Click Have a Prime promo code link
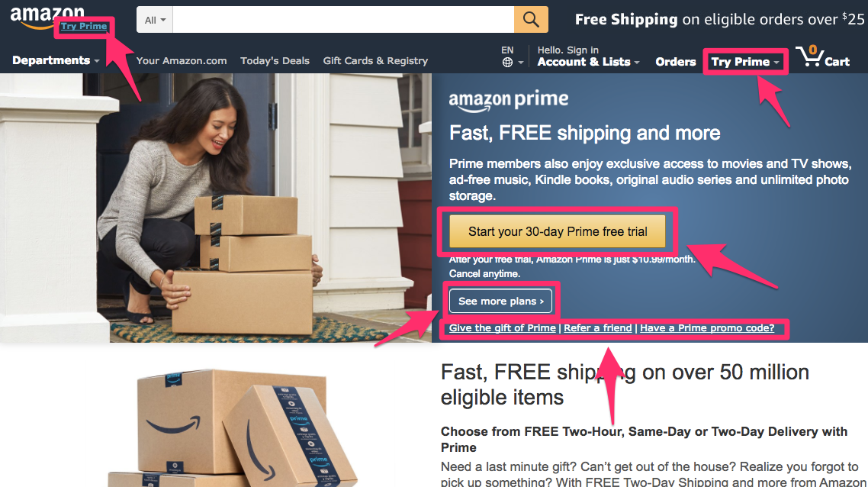The width and height of the screenshot is (868, 487). tap(707, 328)
